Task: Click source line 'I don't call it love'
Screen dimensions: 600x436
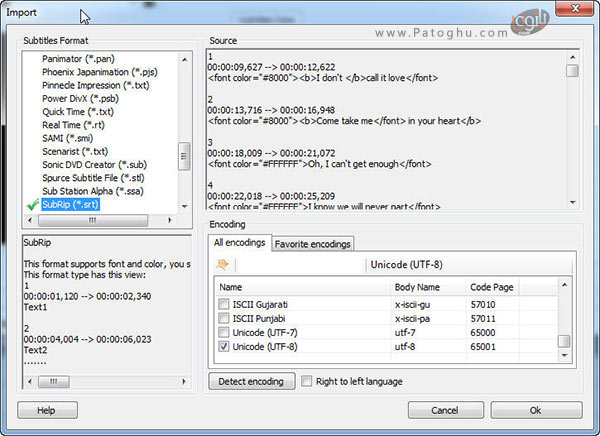Action: click(323, 78)
